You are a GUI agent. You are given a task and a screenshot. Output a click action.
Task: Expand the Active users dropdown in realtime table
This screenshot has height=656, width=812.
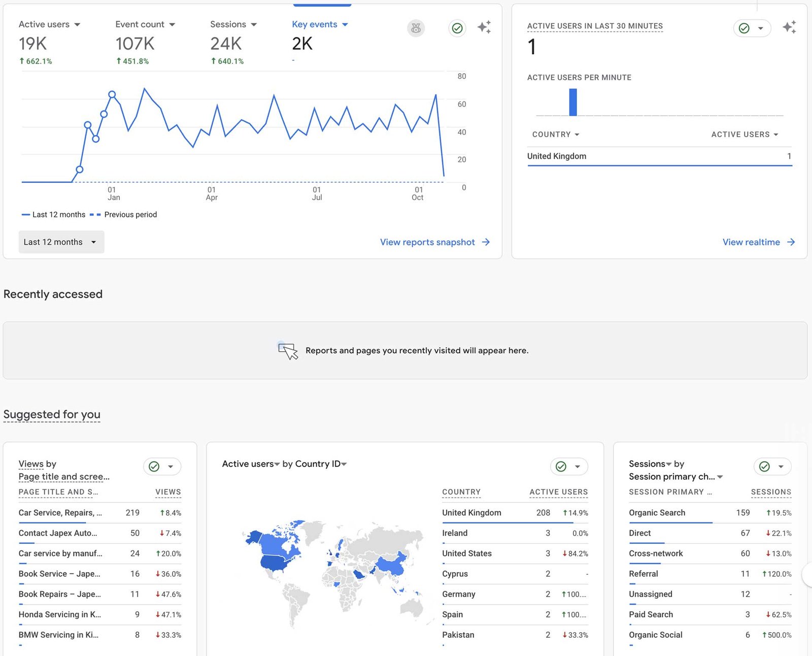744,135
